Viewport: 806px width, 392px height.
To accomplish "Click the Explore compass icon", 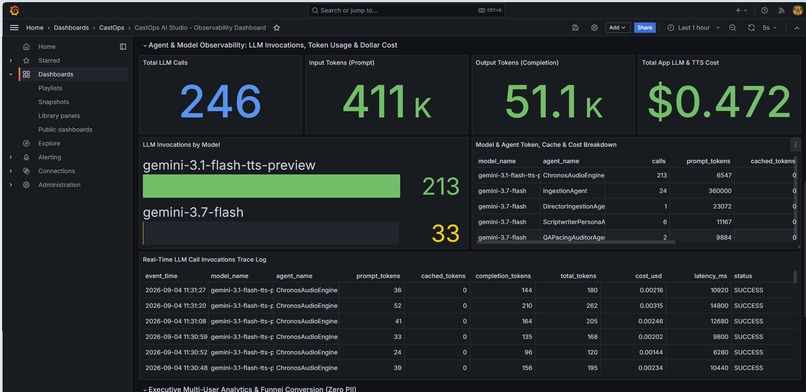I will click(x=26, y=143).
